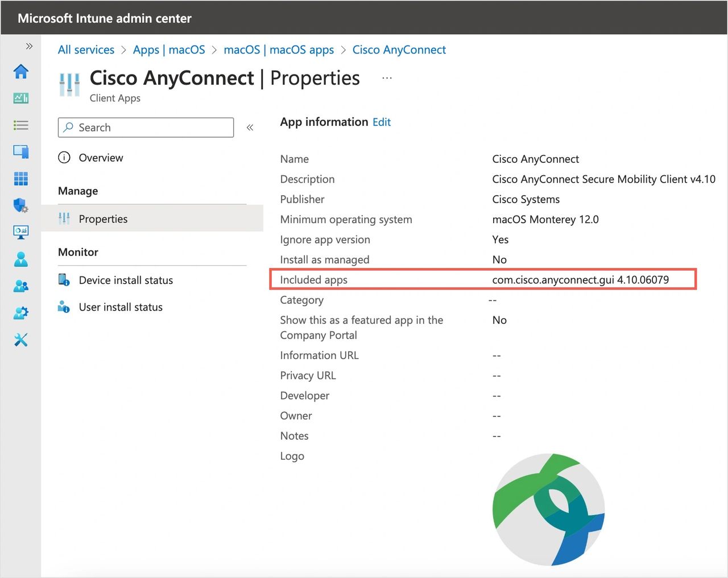728x578 pixels.
Task: Open Apps grid icon in sidebar
Action: 21,179
